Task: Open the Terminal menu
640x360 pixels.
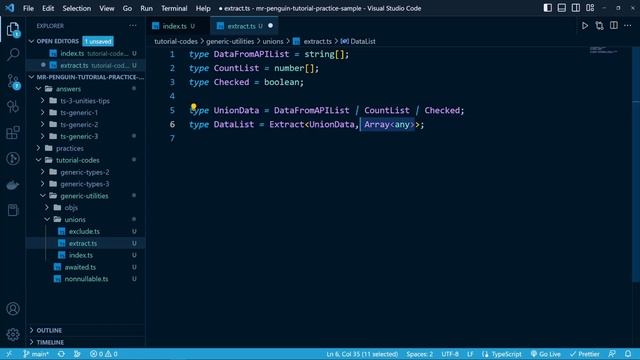Action: coord(174,8)
